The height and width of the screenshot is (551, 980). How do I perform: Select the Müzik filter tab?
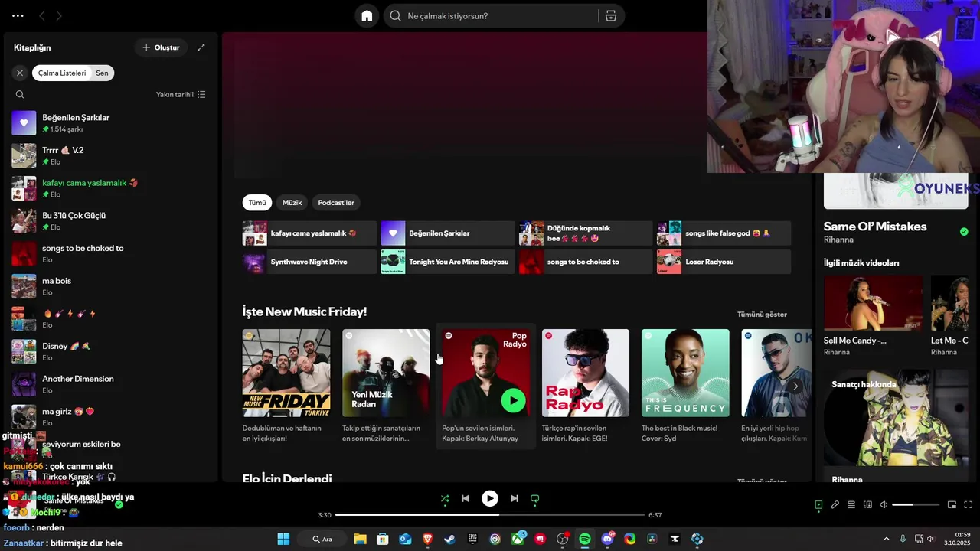292,203
